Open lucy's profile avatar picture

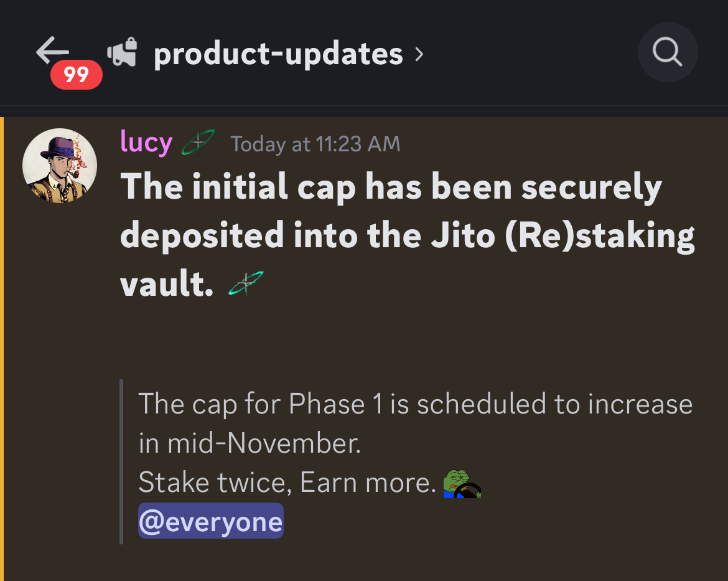click(59, 166)
